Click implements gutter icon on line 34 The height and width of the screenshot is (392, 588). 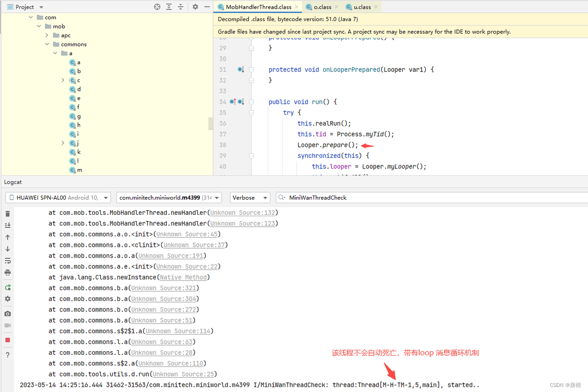click(240, 101)
